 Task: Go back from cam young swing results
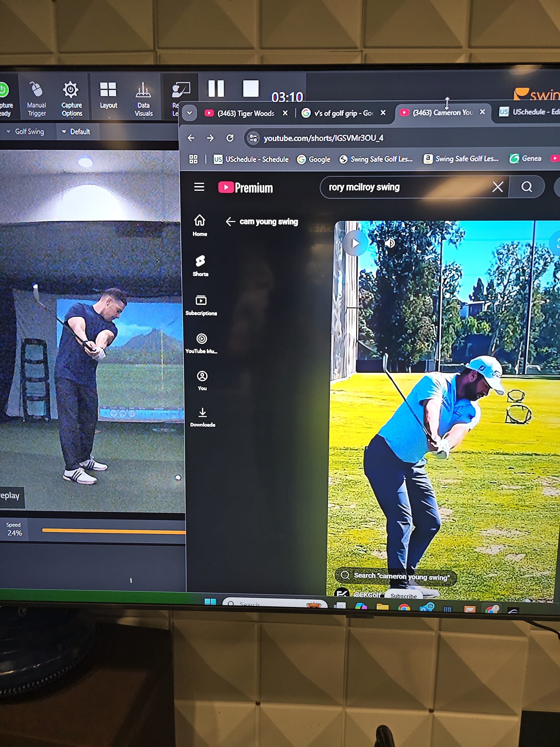(230, 221)
